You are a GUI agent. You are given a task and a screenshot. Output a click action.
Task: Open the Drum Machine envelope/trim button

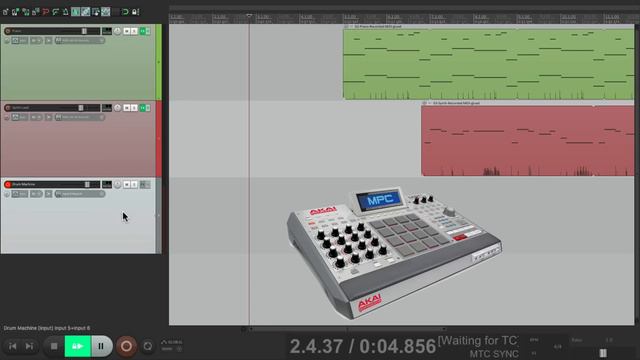(x=20, y=194)
